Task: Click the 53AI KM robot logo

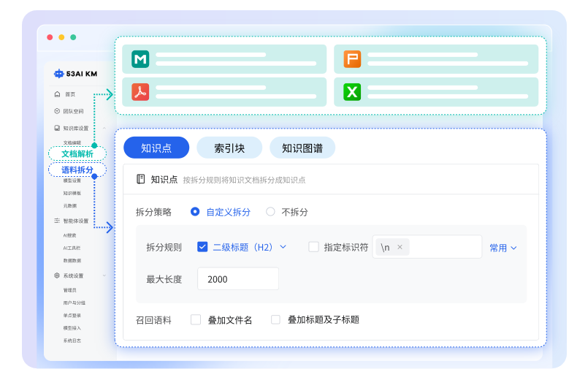Action: 59,74
